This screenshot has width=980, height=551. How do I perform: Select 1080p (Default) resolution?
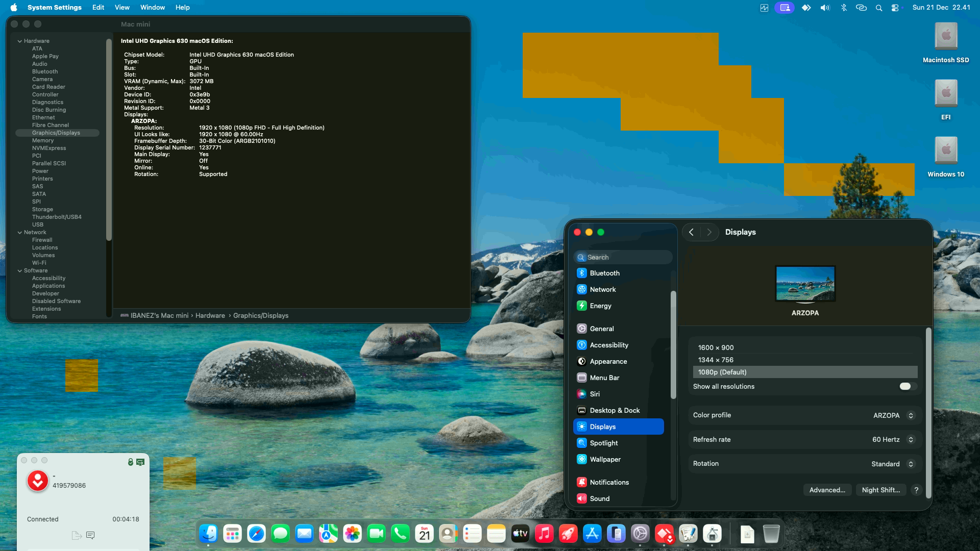point(805,372)
